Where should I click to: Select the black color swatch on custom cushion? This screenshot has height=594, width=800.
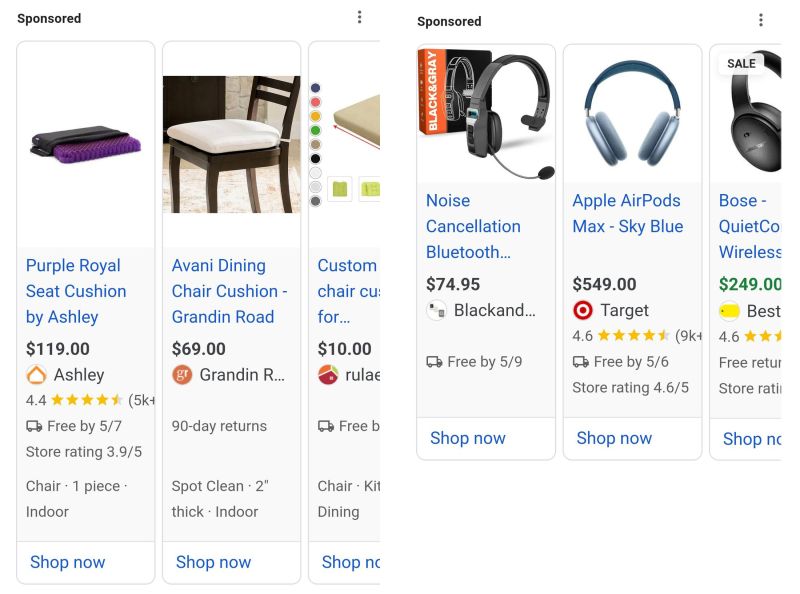coord(316,159)
